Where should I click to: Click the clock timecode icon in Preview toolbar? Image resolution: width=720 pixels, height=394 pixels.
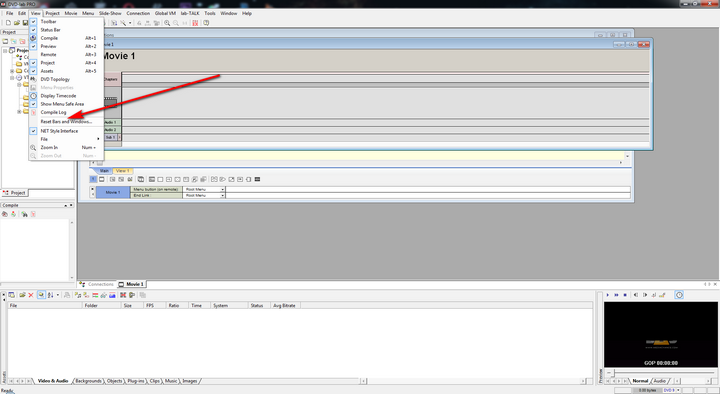tap(679, 295)
